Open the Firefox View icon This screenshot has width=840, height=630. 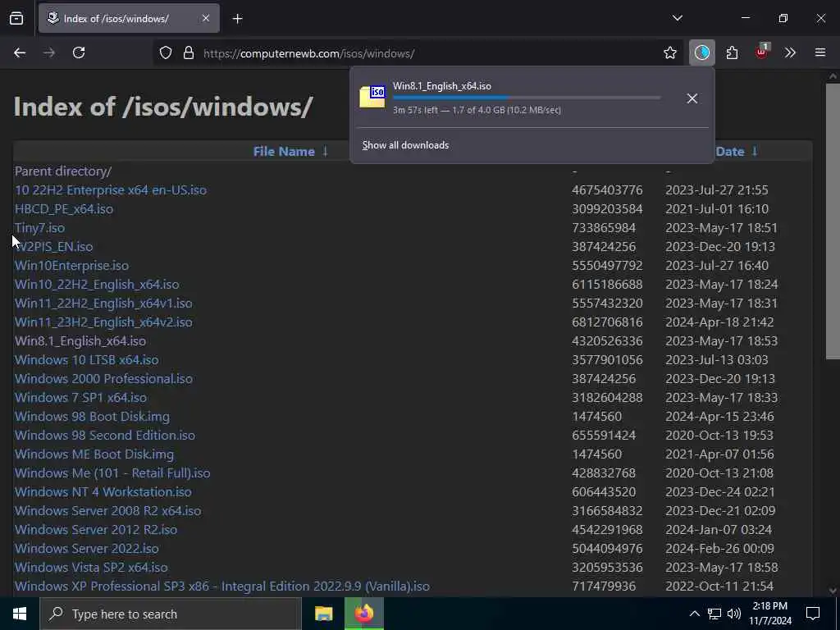(16, 19)
